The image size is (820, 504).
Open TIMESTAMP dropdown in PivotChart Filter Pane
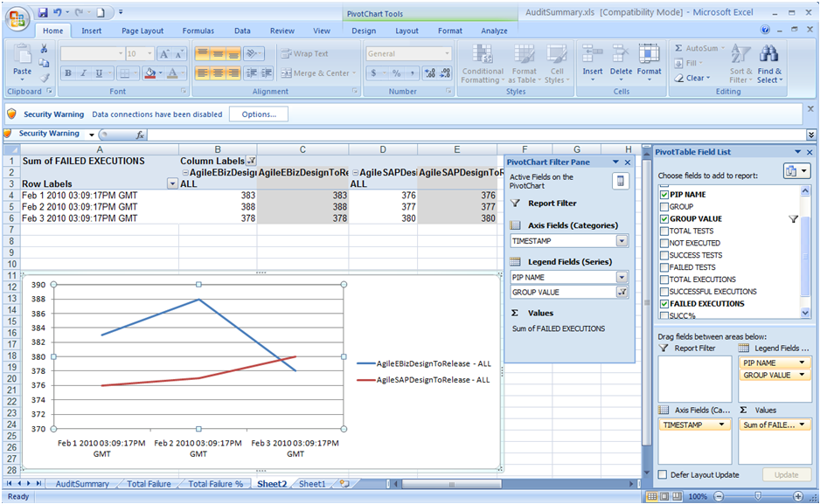point(622,241)
